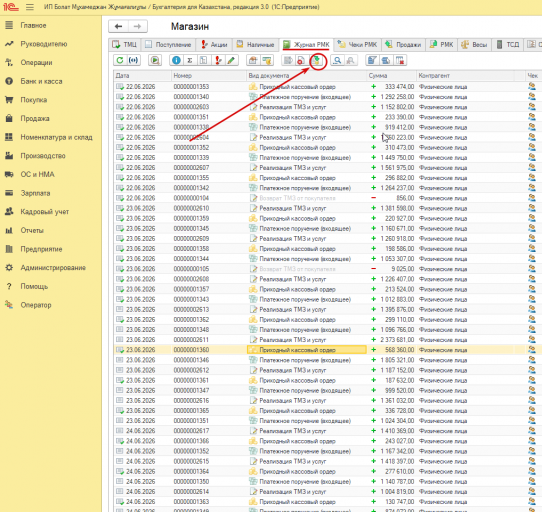The height and width of the screenshot is (512, 542).
Task: Open the Поступление tab
Action: [168, 44]
